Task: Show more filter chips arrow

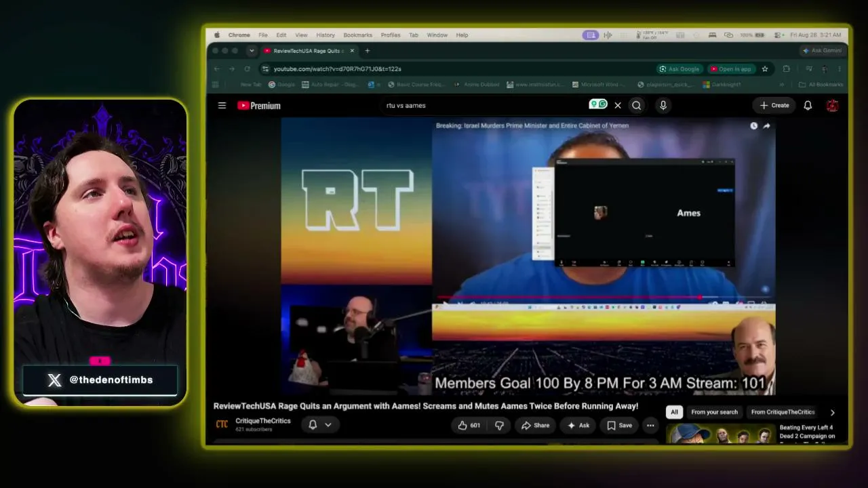Action: pos(832,412)
